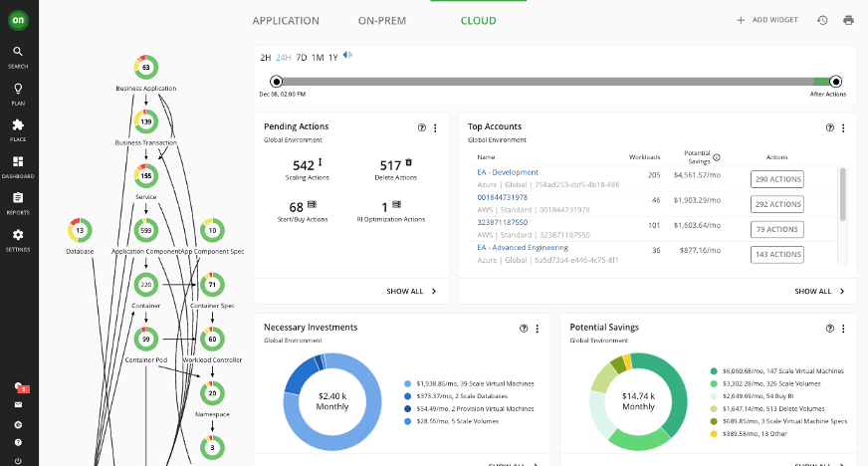
Task: Open notifications with red 5 badge
Action: click(21, 387)
